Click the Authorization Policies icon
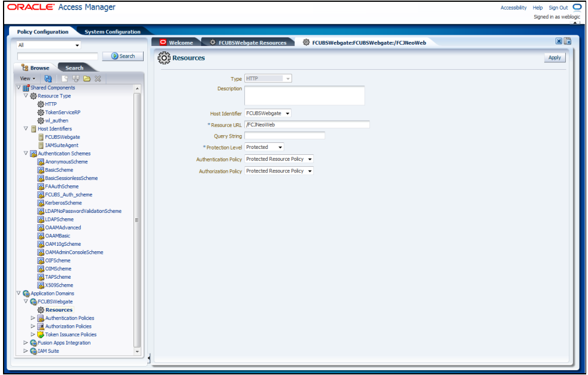The height and width of the screenshot is (375, 588). pos(41,327)
